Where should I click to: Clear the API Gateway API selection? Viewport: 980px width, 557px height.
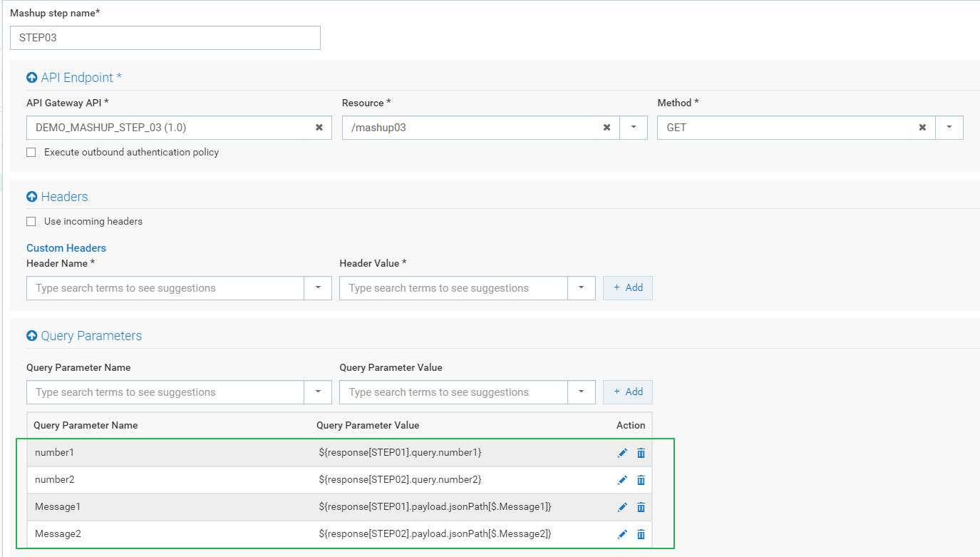(x=319, y=128)
